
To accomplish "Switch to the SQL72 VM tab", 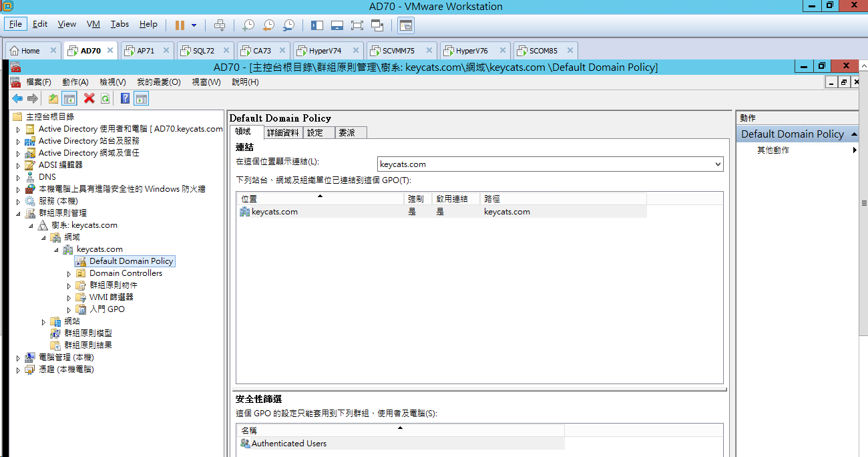I will pyautogui.click(x=204, y=51).
